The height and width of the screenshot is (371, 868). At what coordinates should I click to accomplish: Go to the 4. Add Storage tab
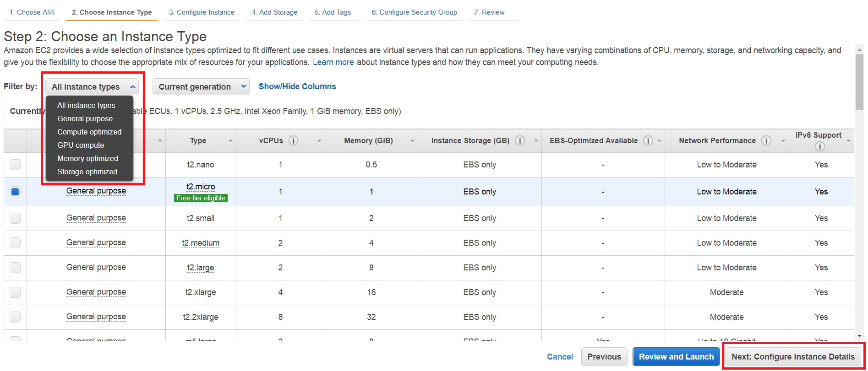[274, 12]
